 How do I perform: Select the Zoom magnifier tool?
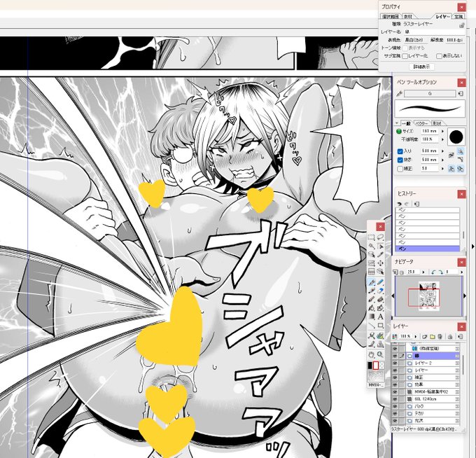click(x=380, y=354)
